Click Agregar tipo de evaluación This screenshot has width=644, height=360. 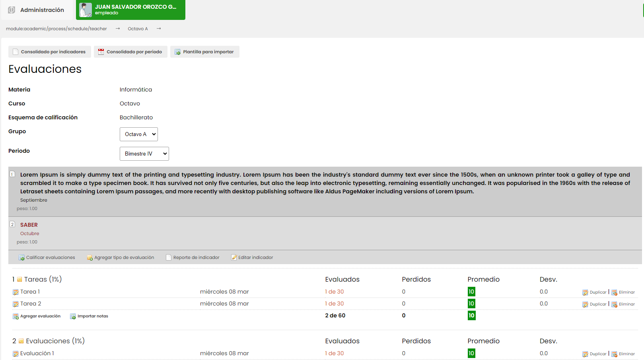[x=121, y=257]
